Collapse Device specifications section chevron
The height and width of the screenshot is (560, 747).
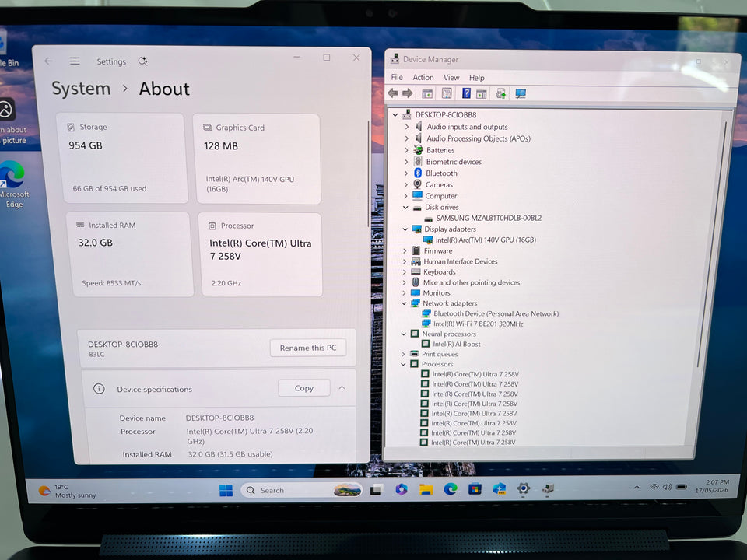point(342,387)
